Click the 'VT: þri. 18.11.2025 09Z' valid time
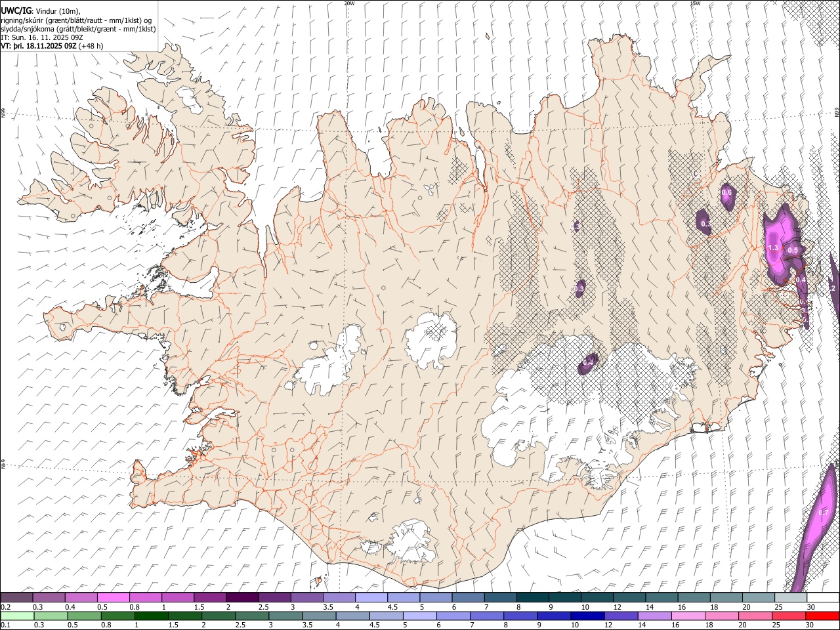Screen dimensions: 840x630 39,46
